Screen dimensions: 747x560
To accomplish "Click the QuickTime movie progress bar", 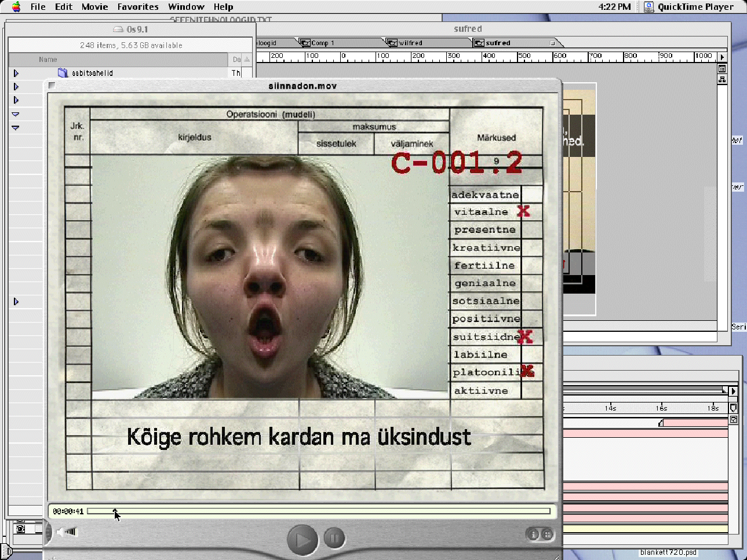I will coord(319,511).
